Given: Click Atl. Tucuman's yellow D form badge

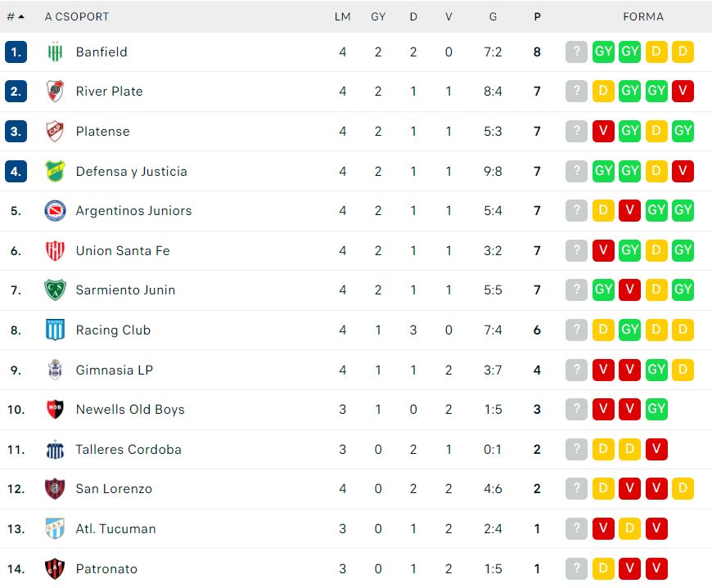Looking at the screenshot, I should tap(629, 528).
